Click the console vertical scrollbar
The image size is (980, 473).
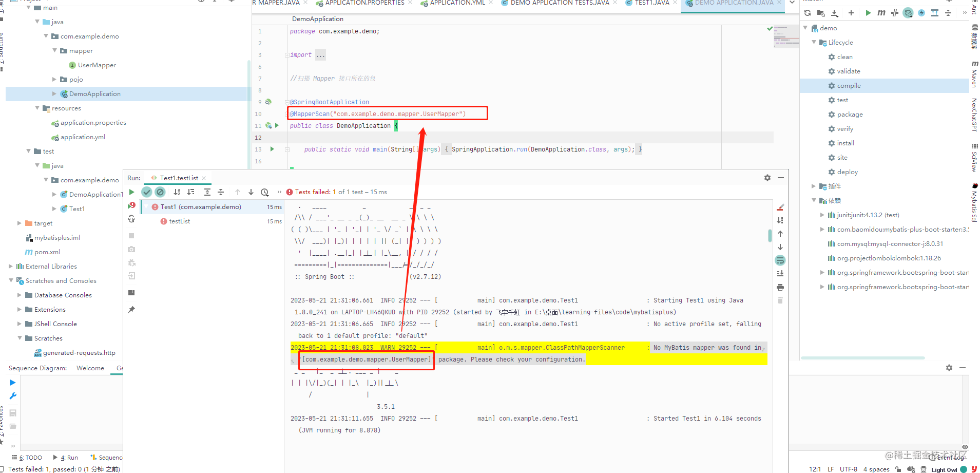pos(770,236)
